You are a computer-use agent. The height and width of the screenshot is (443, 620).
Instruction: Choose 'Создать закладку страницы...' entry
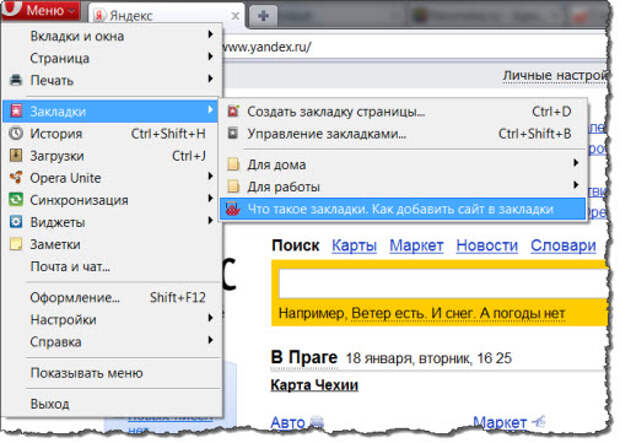click(x=403, y=112)
